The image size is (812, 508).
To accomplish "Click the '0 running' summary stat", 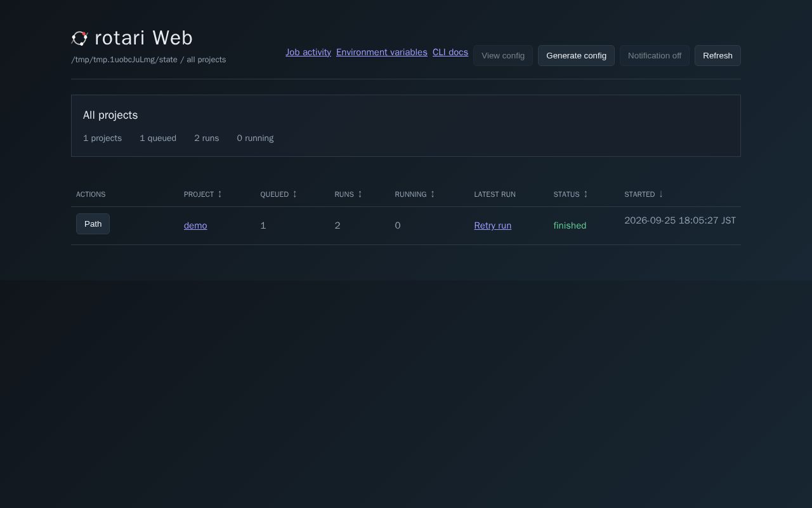I will pyautogui.click(x=255, y=138).
